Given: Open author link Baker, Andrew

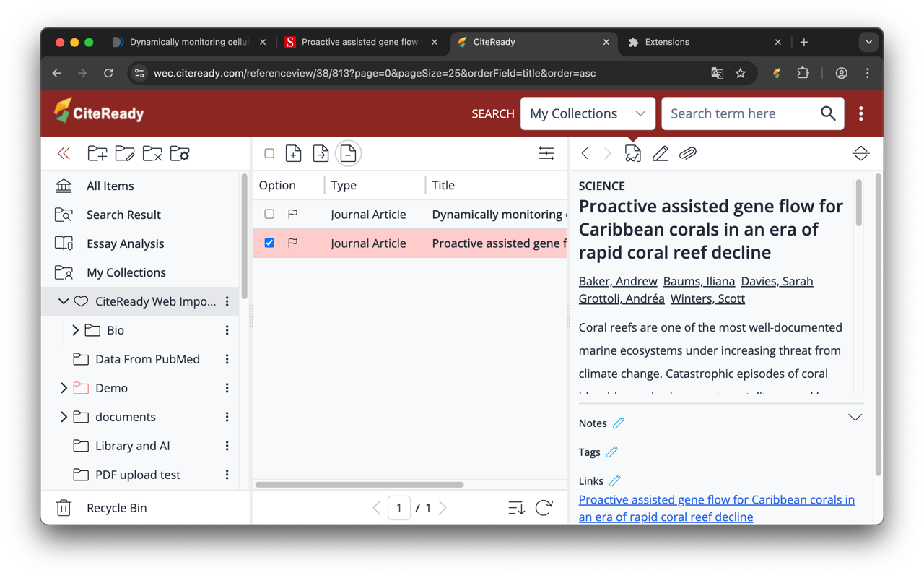Looking at the screenshot, I should tap(618, 281).
